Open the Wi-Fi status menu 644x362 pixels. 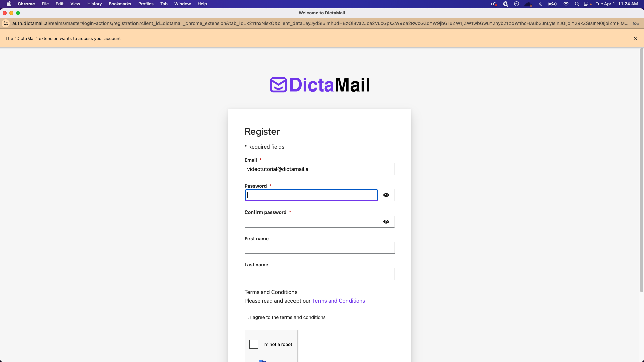[x=566, y=4]
